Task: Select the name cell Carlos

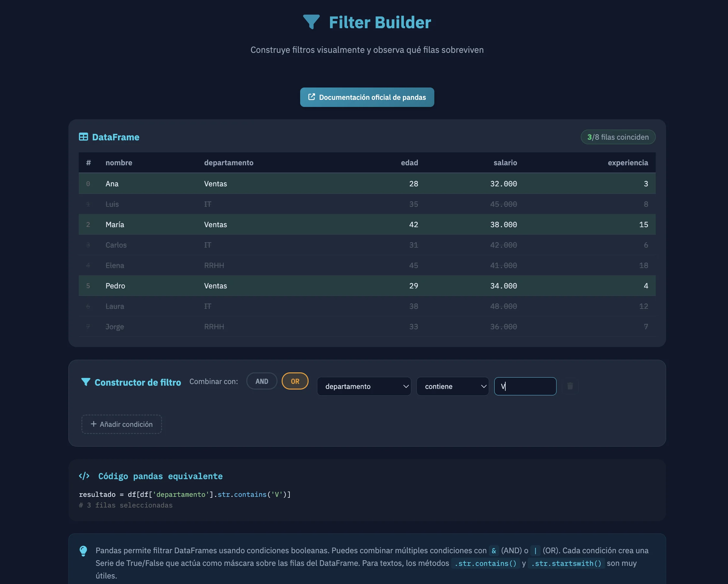Action: [x=116, y=245]
